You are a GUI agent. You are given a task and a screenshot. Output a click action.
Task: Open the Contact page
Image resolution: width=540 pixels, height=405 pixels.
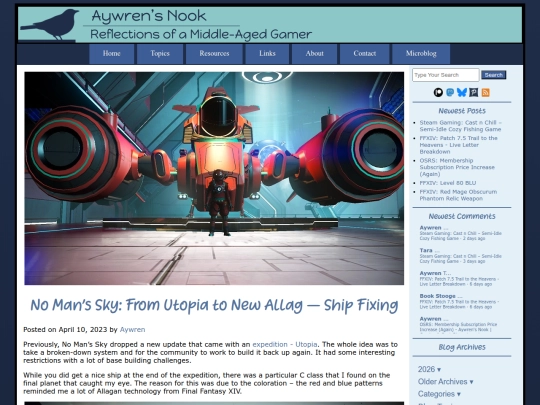pyautogui.click(x=364, y=54)
